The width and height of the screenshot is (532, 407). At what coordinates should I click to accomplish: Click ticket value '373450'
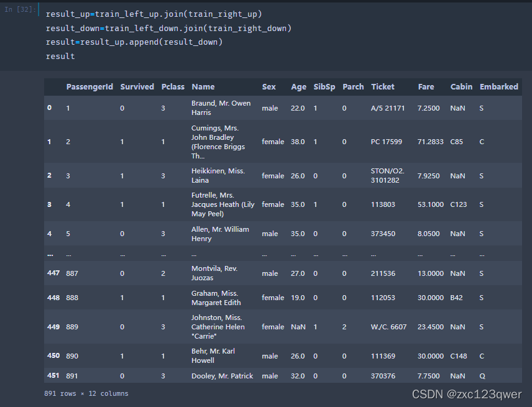click(x=383, y=234)
